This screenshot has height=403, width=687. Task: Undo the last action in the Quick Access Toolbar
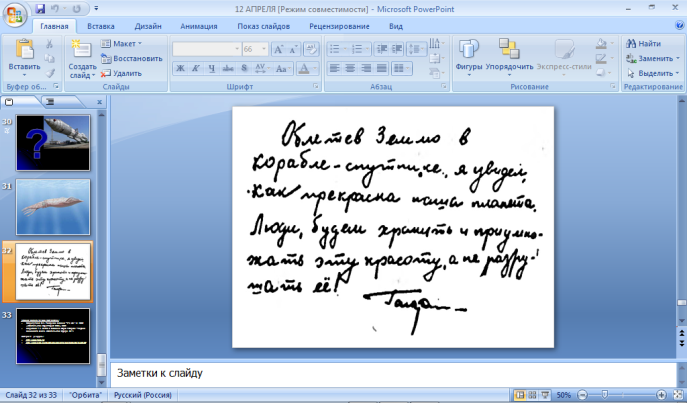55,9
